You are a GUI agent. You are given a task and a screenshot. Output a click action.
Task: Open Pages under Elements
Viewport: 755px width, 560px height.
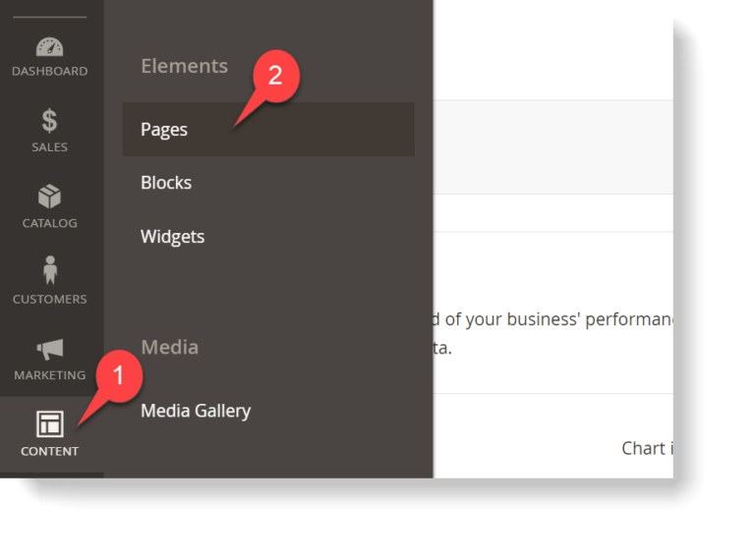pos(268,129)
